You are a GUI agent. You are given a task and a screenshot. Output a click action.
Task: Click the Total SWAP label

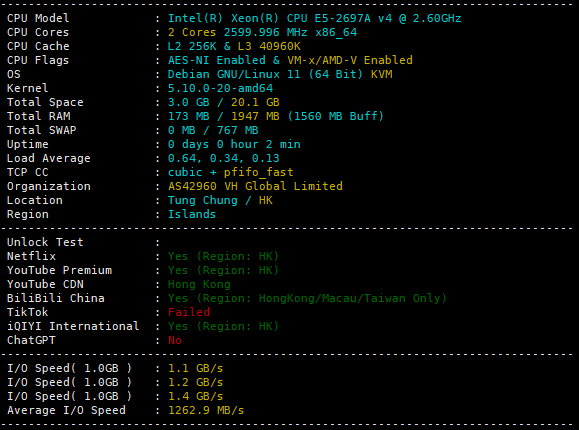[x=41, y=130]
